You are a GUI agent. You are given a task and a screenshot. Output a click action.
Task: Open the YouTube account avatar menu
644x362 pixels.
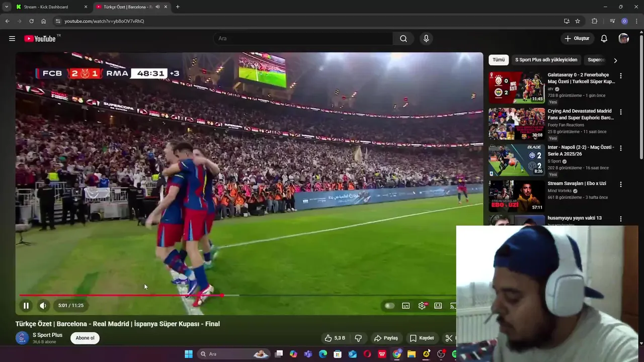[624, 39]
